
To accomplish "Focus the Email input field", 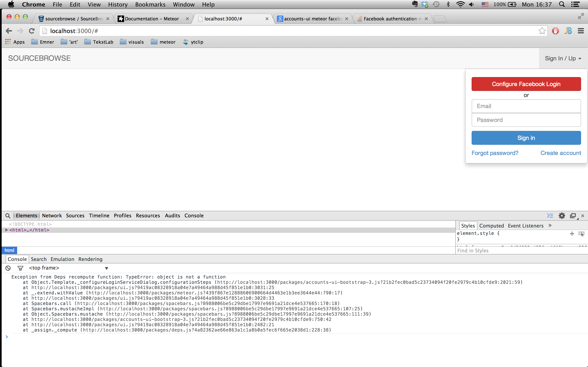I will click(526, 106).
